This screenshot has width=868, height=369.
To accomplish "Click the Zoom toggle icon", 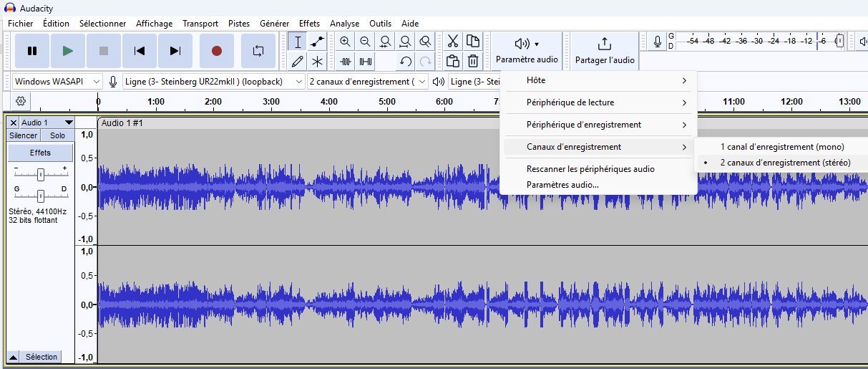I will (425, 42).
